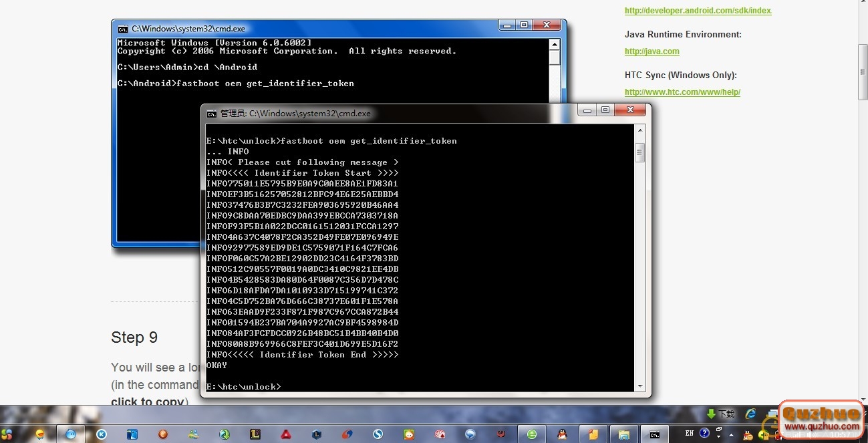The image size is (868, 443).
Task: Click the system menu icon of back cmd window
Action: pyautogui.click(x=123, y=29)
